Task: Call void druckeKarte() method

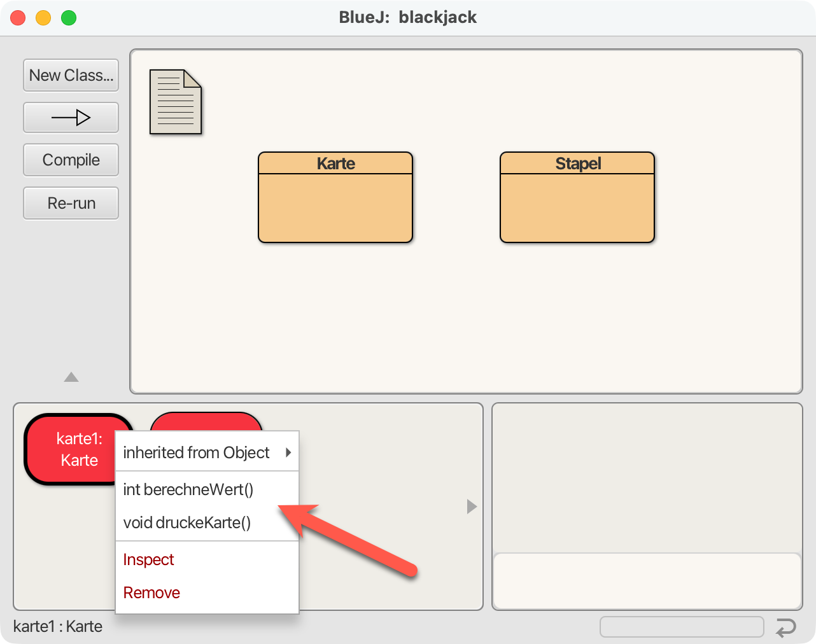Action: 187,522
